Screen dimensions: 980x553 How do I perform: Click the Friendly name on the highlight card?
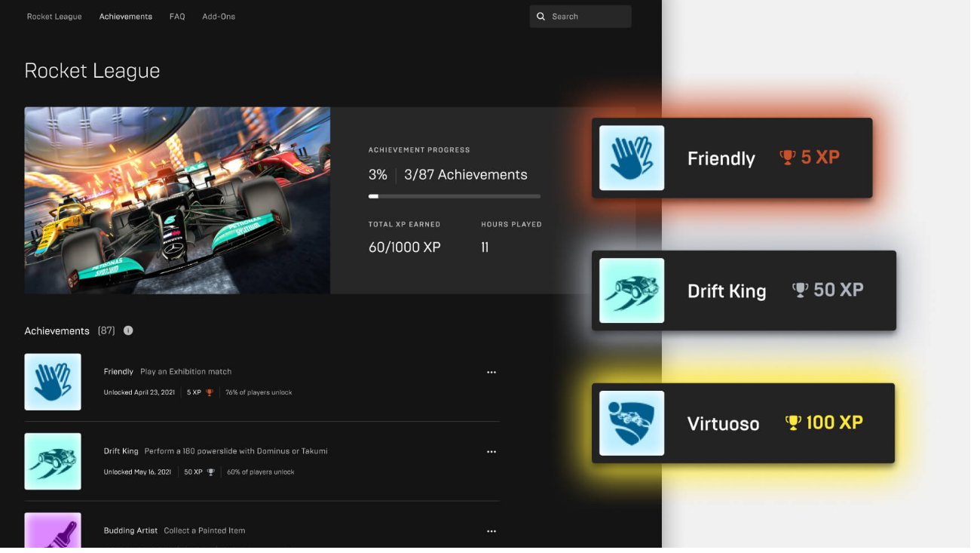click(721, 158)
